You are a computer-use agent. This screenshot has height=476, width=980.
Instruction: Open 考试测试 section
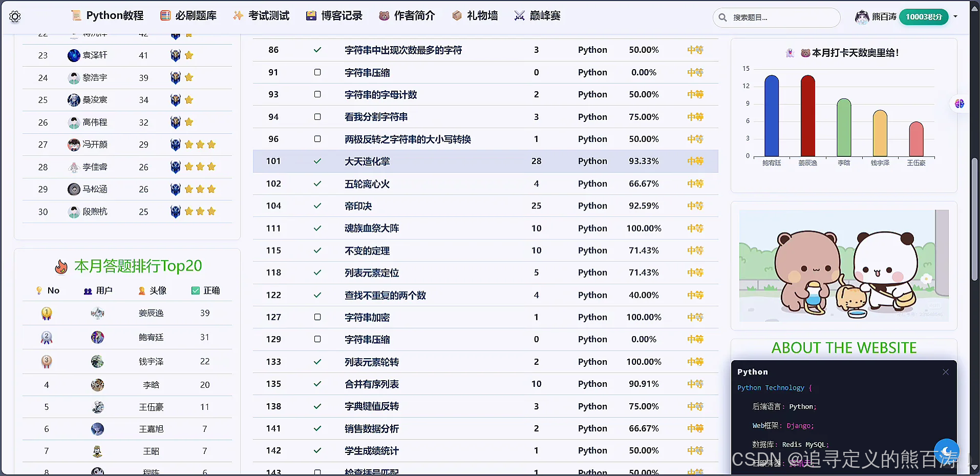click(x=261, y=15)
